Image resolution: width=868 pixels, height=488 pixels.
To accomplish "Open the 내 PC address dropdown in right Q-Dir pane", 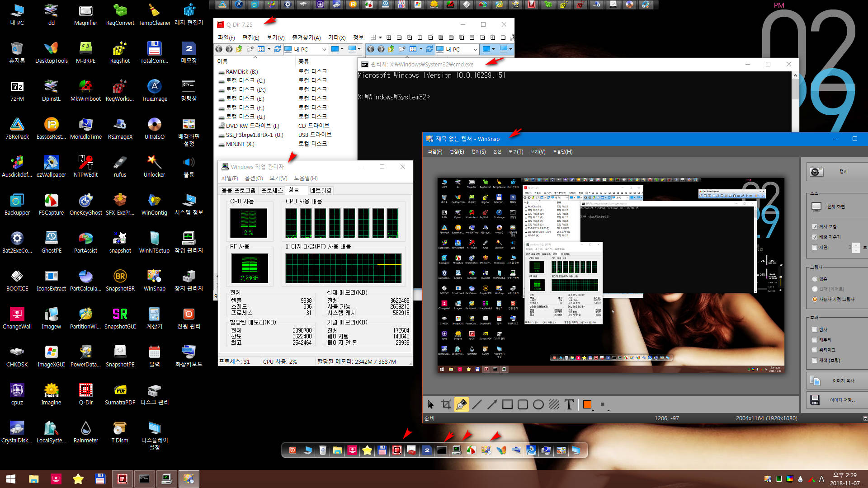I will coord(476,49).
